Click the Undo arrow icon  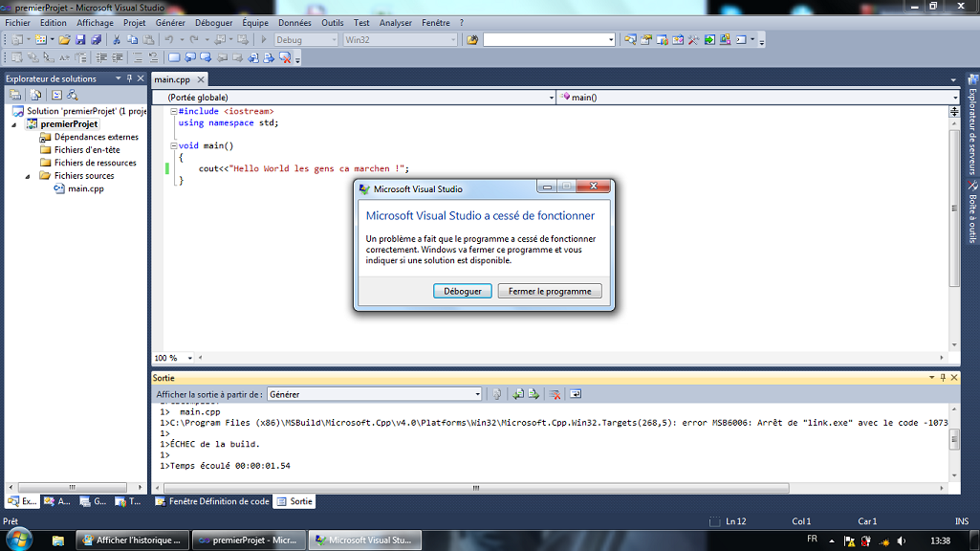168,39
